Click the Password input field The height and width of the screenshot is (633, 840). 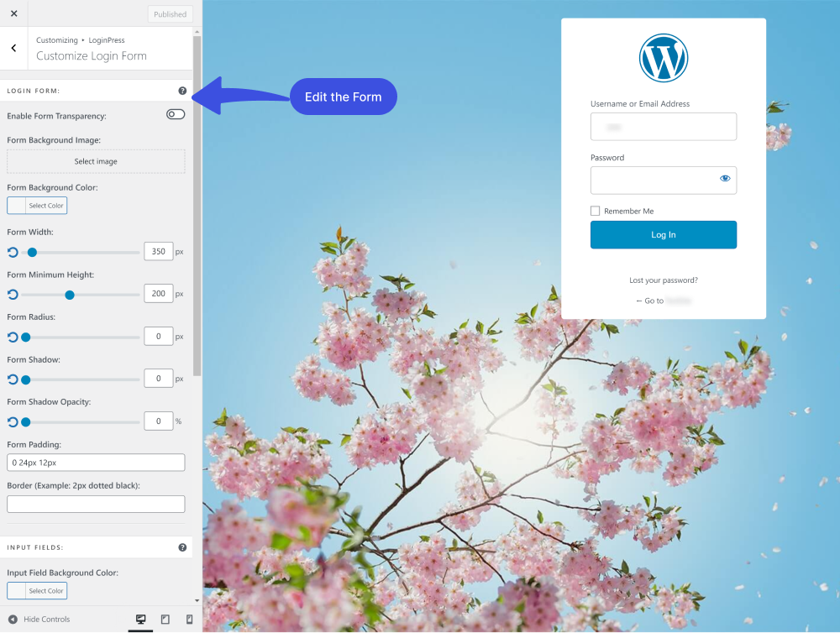coord(664,180)
